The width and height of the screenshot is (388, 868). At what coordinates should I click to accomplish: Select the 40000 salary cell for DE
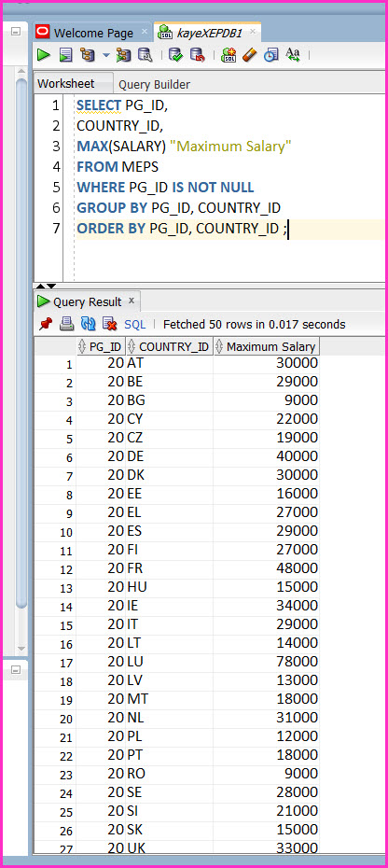(266, 456)
